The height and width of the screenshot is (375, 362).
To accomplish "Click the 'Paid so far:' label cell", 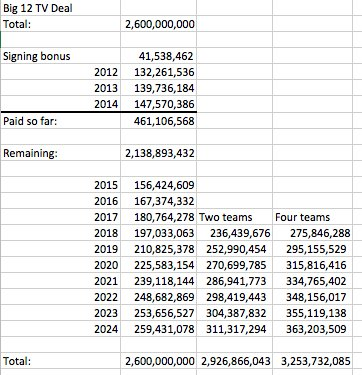I will point(60,121).
